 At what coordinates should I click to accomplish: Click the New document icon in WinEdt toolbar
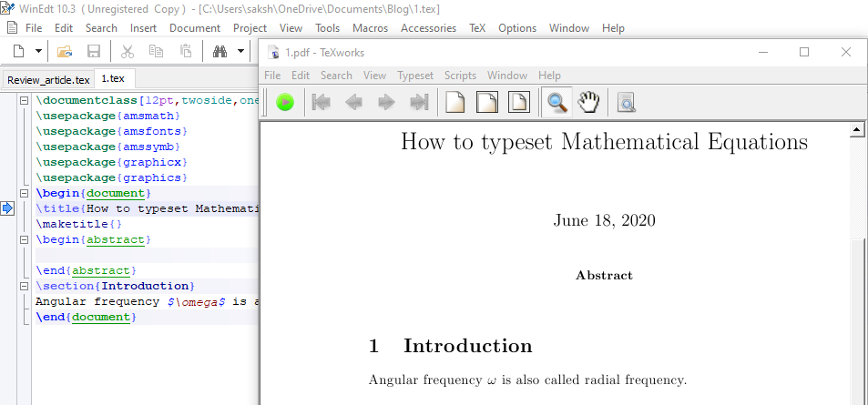(x=19, y=52)
